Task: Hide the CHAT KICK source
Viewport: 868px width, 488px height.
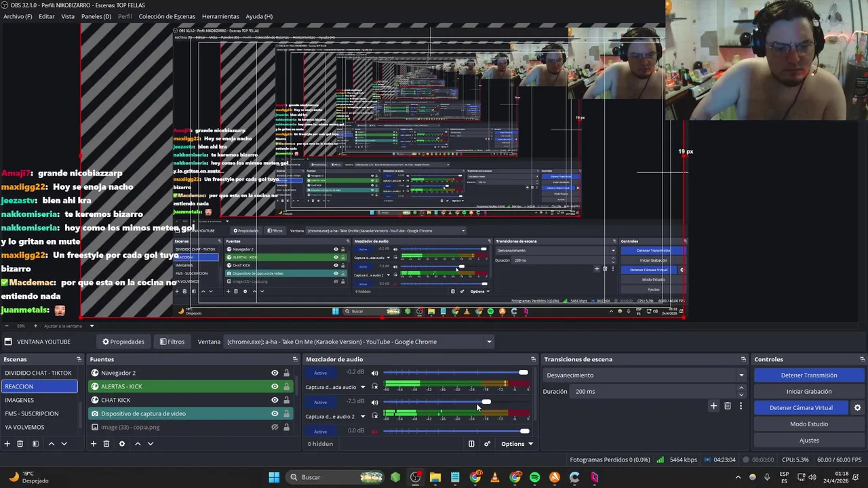Action: [x=275, y=400]
